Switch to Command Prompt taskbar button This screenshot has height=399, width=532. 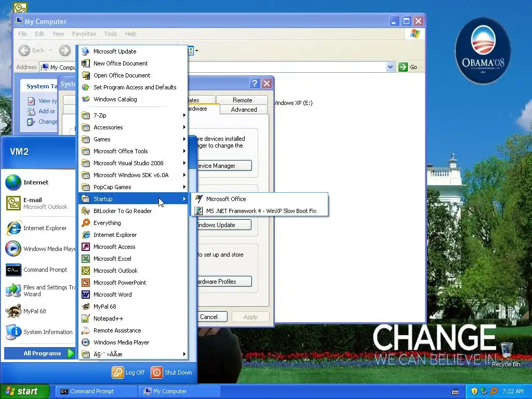pos(95,391)
